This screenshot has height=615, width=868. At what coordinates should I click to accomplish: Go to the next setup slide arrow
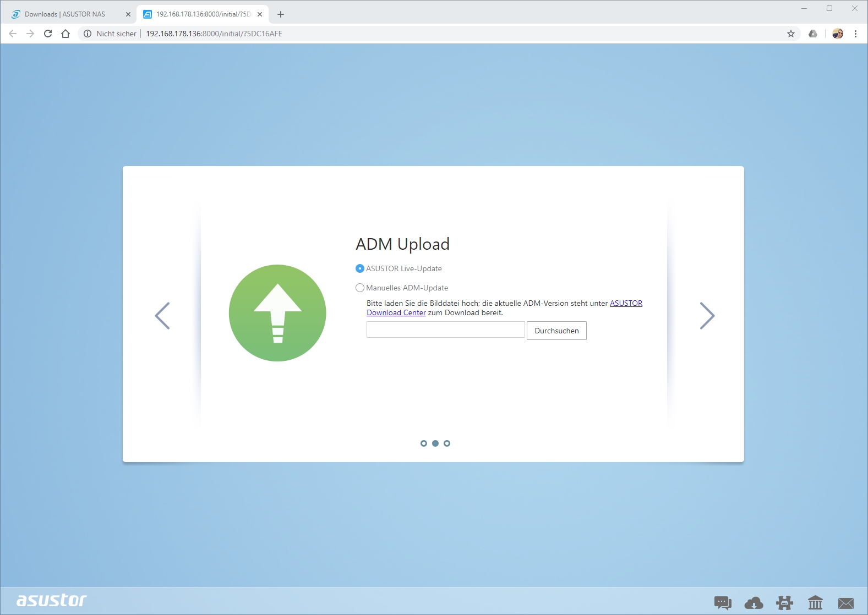[707, 316]
